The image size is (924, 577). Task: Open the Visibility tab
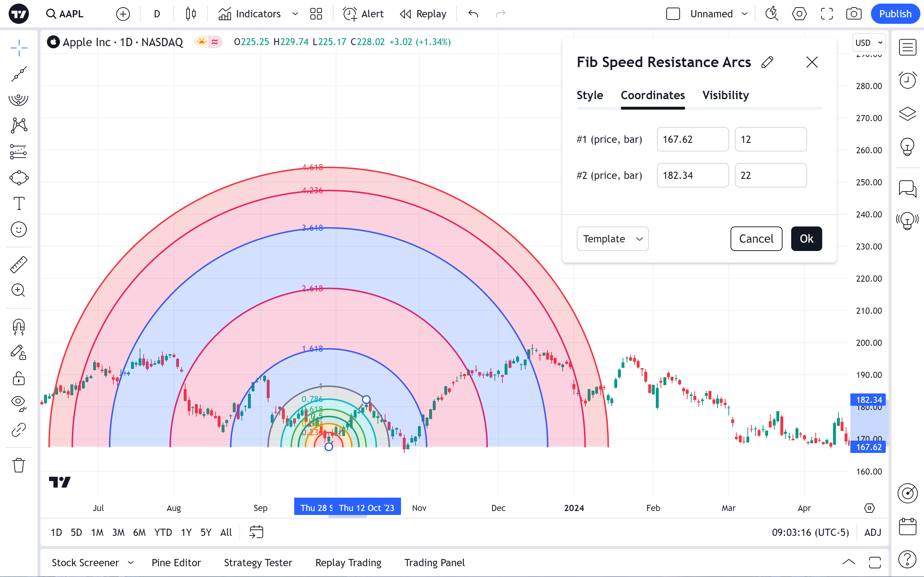coord(725,96)
